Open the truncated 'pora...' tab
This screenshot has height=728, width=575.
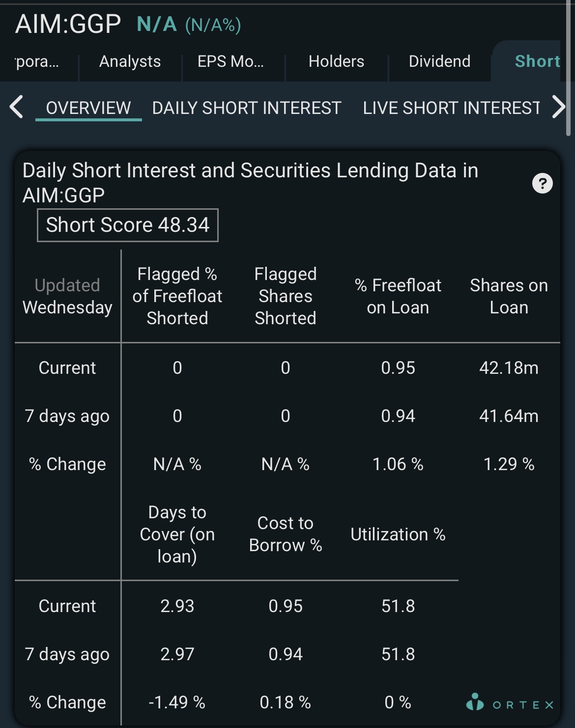[x=37, y=61]
